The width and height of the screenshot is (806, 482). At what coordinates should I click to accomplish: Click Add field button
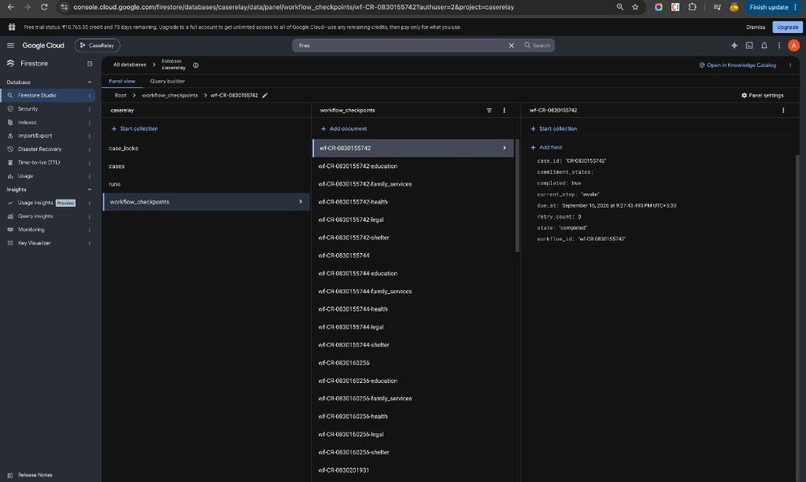tap(546, 147)
